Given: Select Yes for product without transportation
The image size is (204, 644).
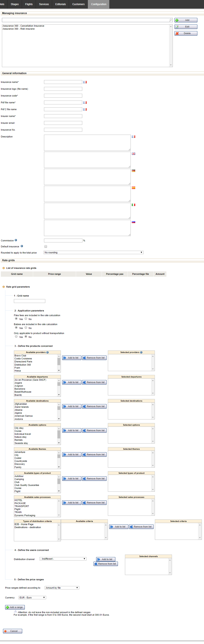Looking at the screenshot, I should [16, 337].
